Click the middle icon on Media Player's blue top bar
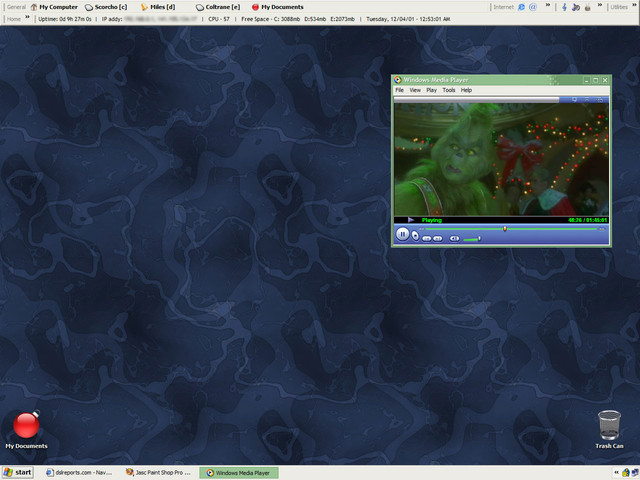Screen dimensions: 640x480 click(x=587, y=100)
